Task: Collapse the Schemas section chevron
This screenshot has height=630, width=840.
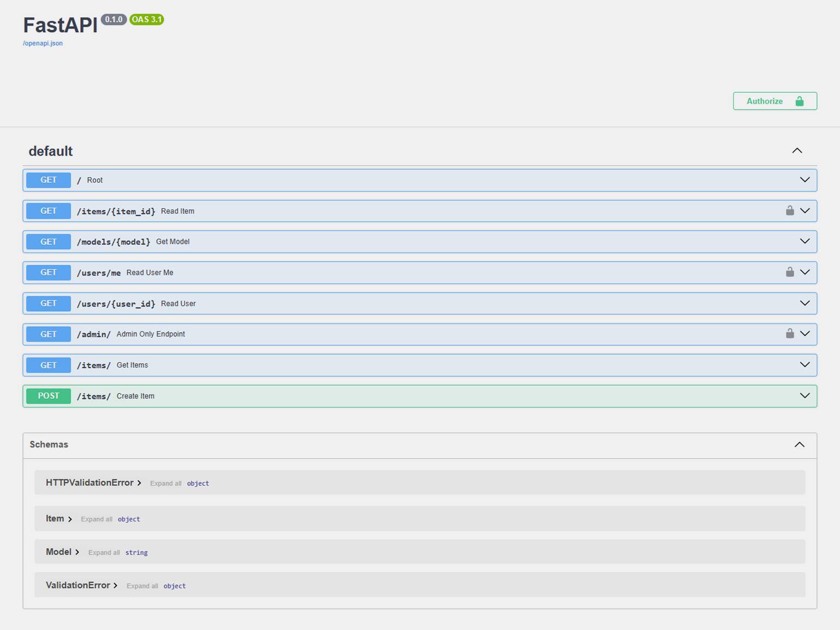Action: (799, 445)
